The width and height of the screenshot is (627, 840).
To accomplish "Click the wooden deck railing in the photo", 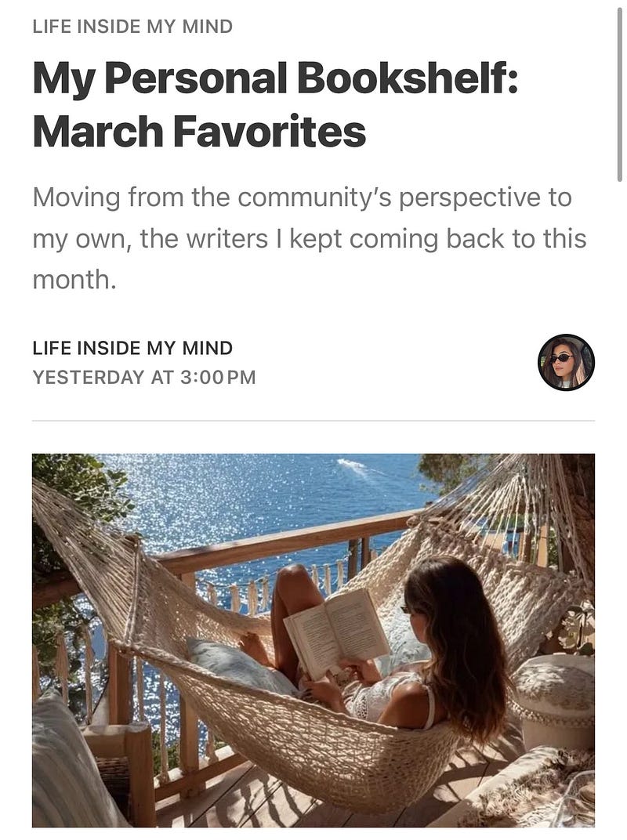I will pos(279,544).
